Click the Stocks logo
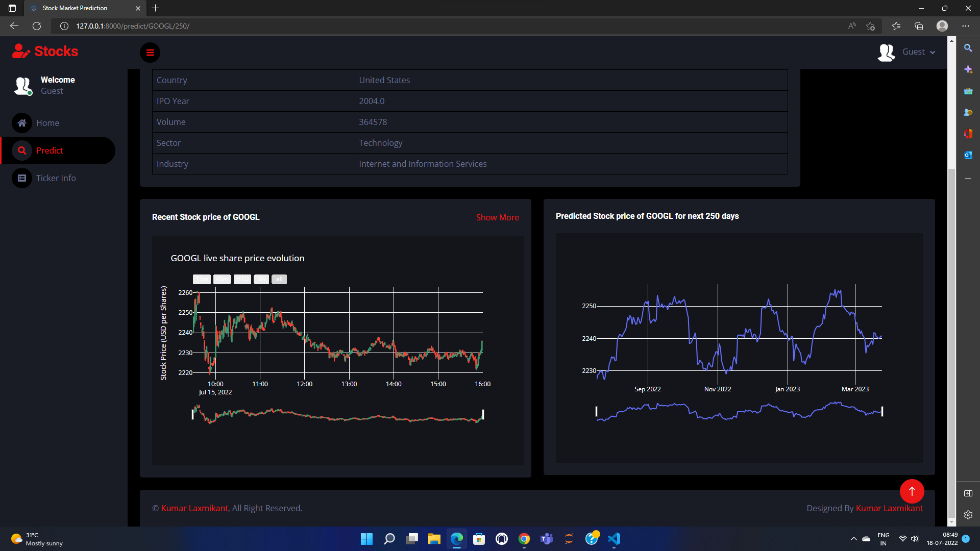The width and height of the screenshot is (980, 551). 45,51
